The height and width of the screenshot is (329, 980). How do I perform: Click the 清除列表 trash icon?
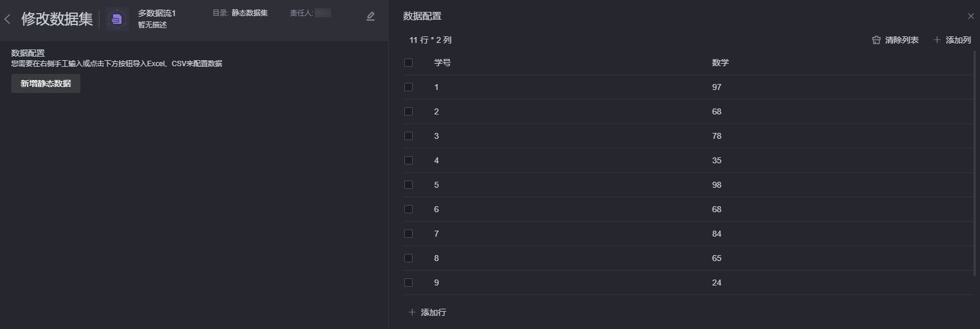click(x=876, y=40)
